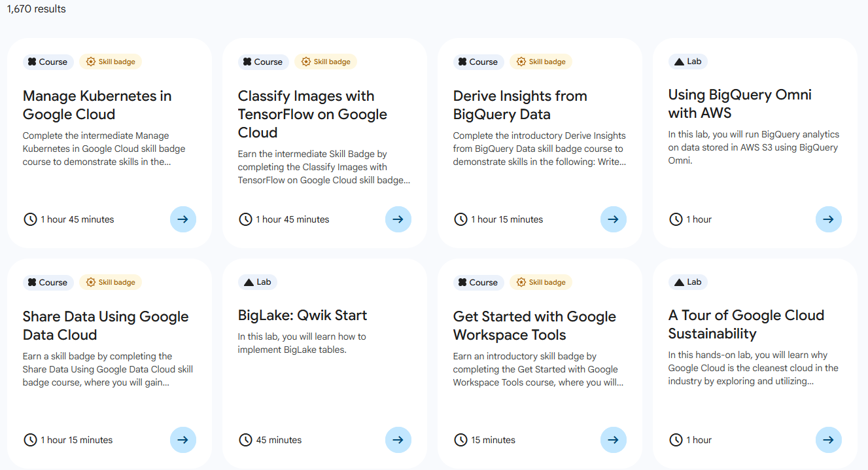This screenshot has width=868, height=470.
Task: Click arrow button on Manage Kubernetes card
Action: [x=182, y=219]
